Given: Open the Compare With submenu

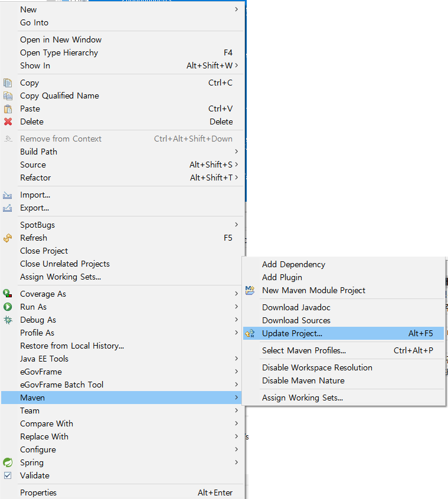Looking at the screenshot, I should click(122, 424).
